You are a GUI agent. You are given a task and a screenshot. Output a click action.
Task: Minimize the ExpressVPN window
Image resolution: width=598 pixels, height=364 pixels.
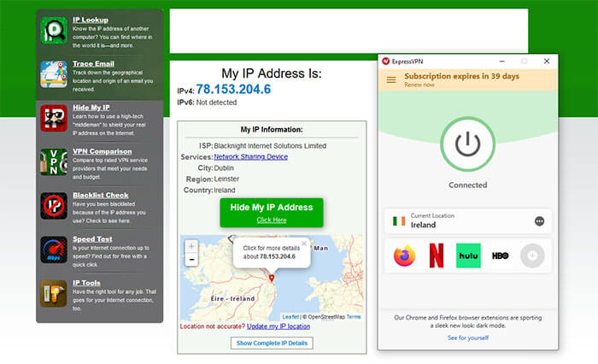pyautogui.click(x=502, y=61)
